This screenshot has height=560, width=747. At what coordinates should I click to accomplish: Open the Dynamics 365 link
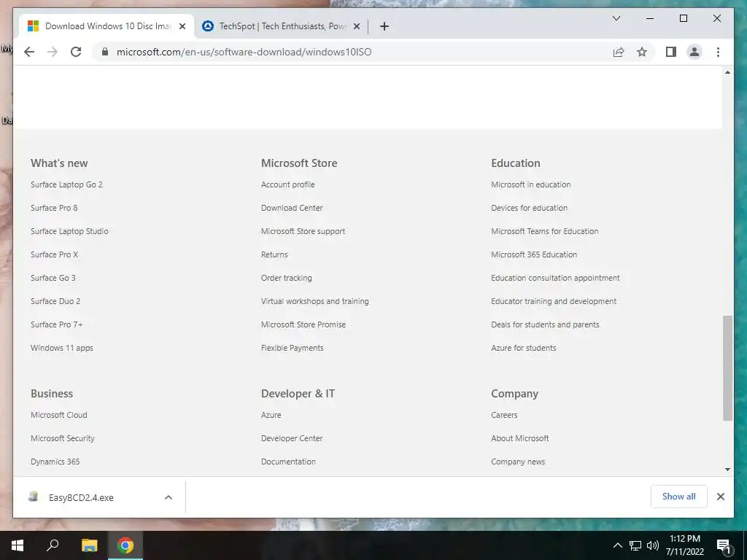click(x=55, y=462)
